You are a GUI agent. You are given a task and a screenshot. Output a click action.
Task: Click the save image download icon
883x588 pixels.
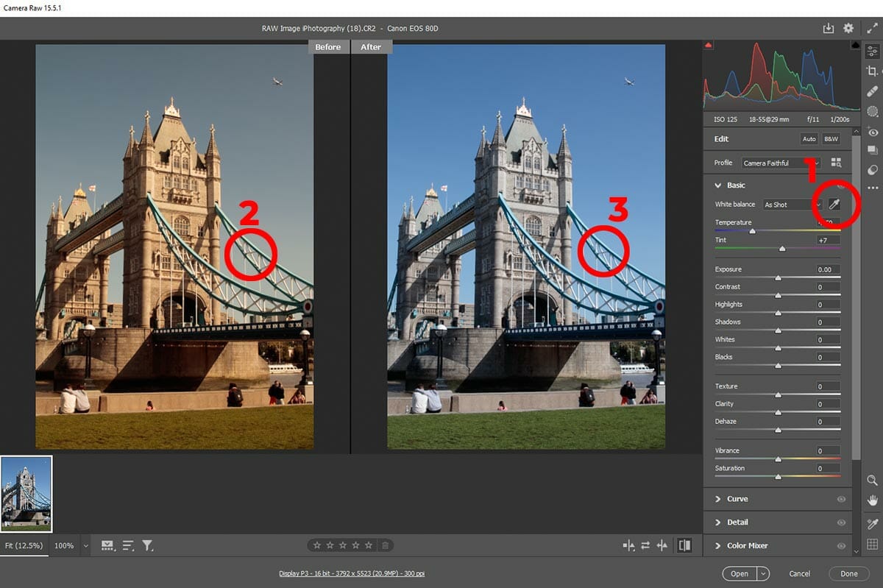coord(829,28)
